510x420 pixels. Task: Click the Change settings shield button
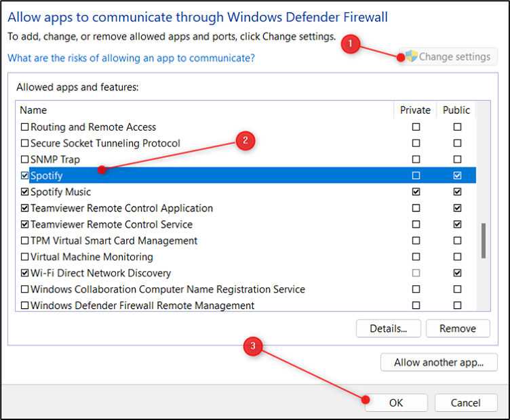pyautogui.click(x=448, y=57)
